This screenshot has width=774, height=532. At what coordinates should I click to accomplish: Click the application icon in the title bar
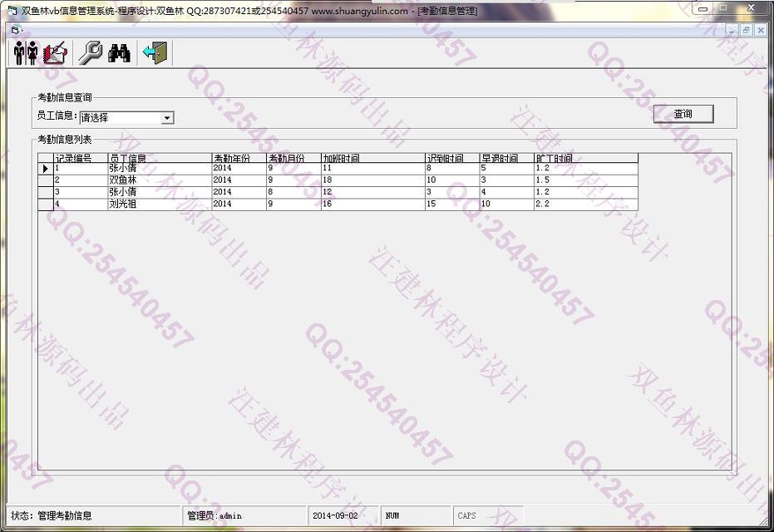(12, 10)
